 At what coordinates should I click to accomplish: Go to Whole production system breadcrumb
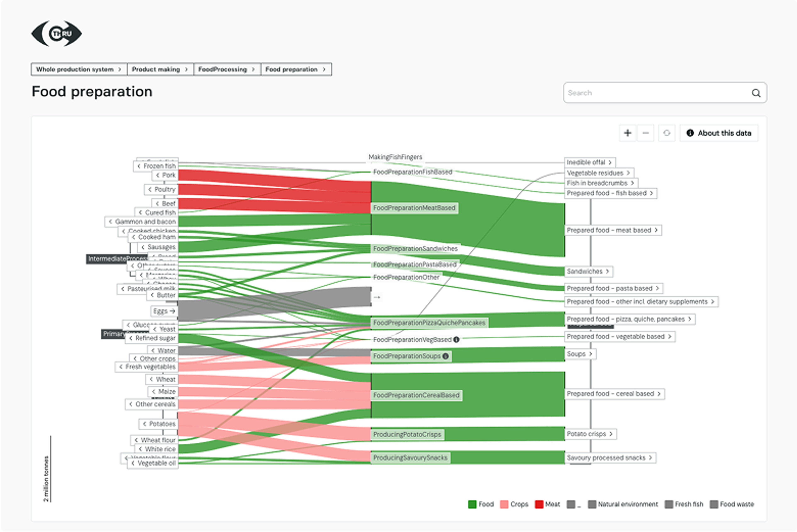coord(79,69)
